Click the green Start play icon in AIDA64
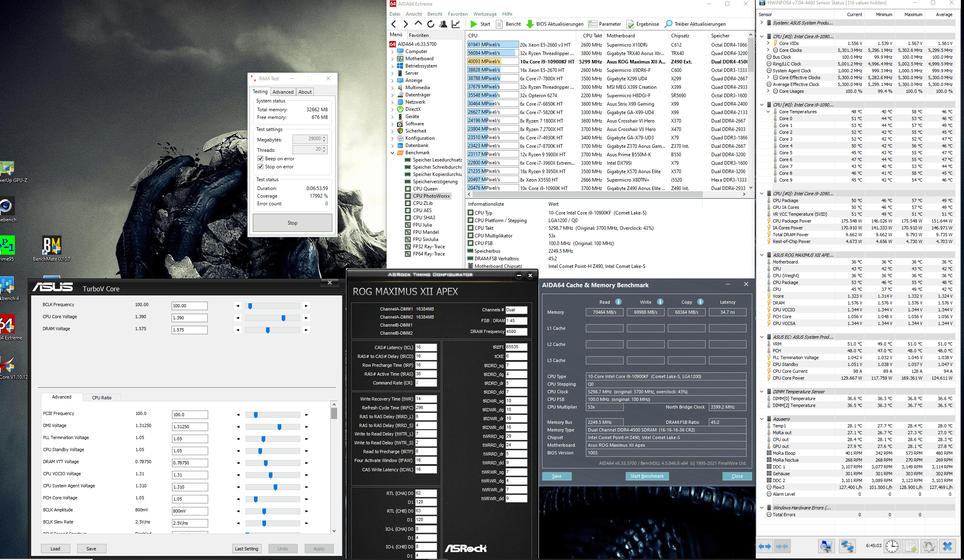This screenshot has width=964, height=560. pyautogui.click(x=474, y=24)
